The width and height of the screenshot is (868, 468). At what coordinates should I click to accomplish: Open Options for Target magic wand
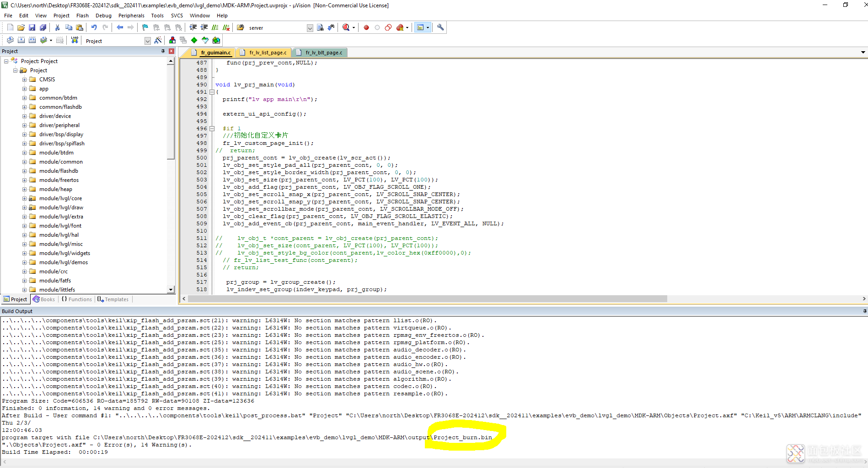click(x=158, y=40)
